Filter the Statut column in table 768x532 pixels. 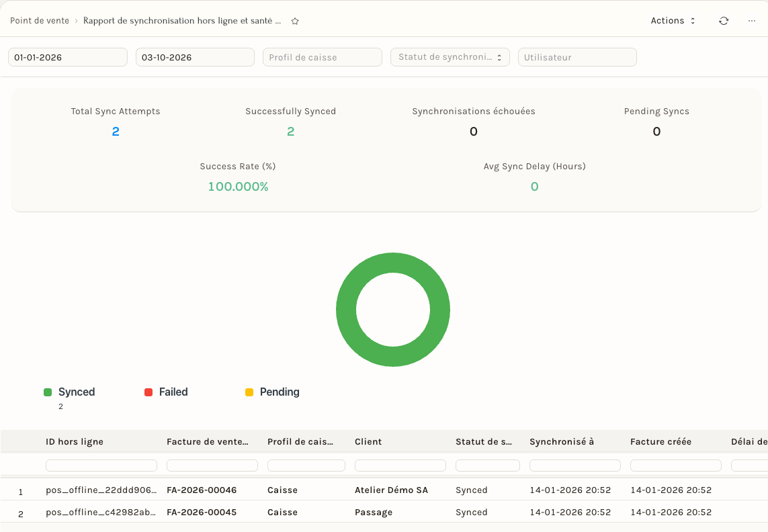pos(487,465)
